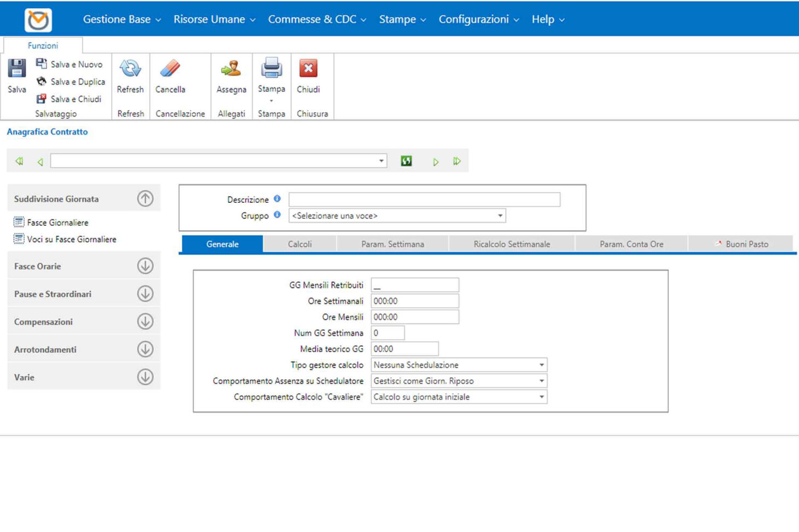This screenshot has height=532, width=799.
Task: Click Fasce Giornaliere list icon
Action: point(19,222)
